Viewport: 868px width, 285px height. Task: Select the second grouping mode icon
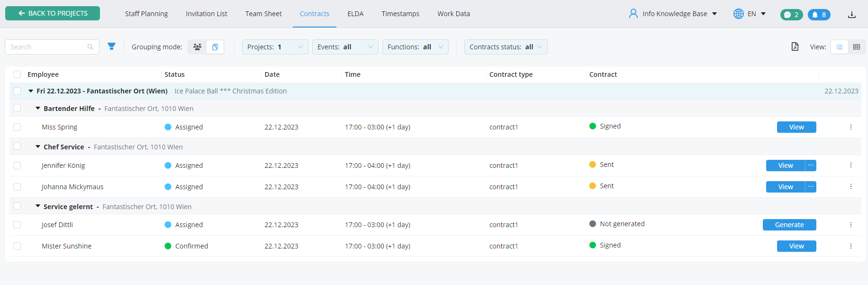(215, 47)
